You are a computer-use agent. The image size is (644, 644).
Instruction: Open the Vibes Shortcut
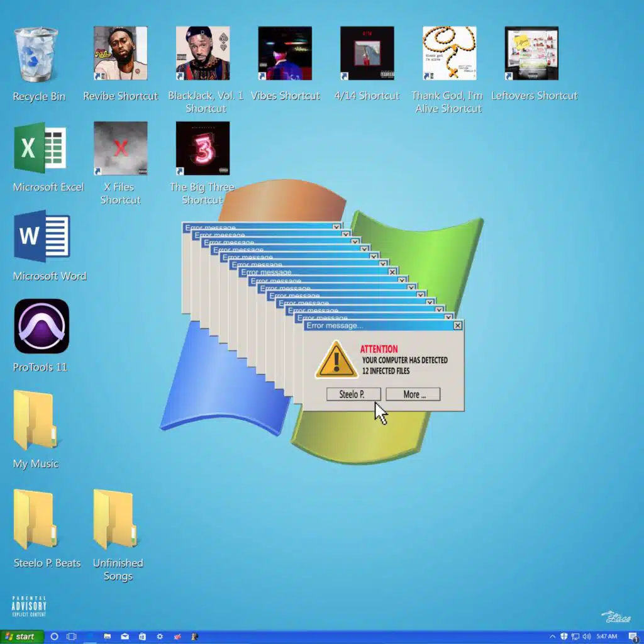285,53
